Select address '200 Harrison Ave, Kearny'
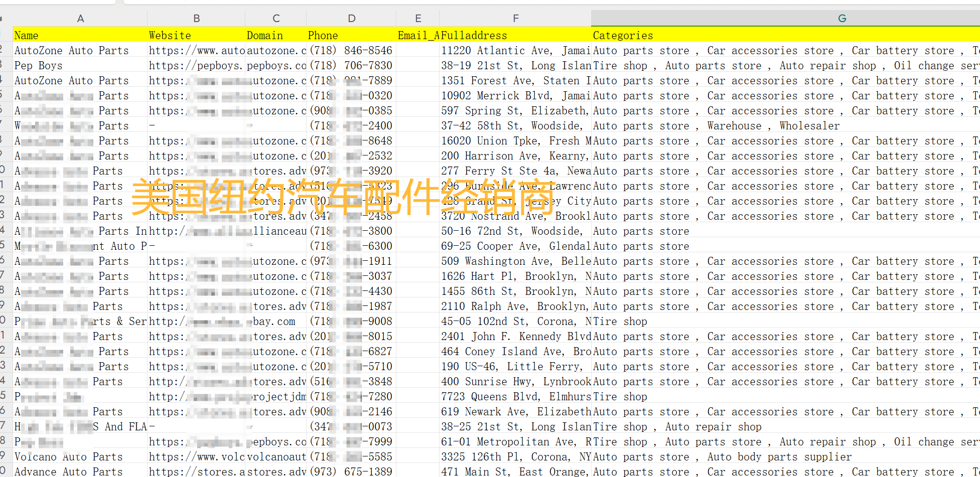The image size is (980, 477). pyautogui.click(x=515, y=156)
